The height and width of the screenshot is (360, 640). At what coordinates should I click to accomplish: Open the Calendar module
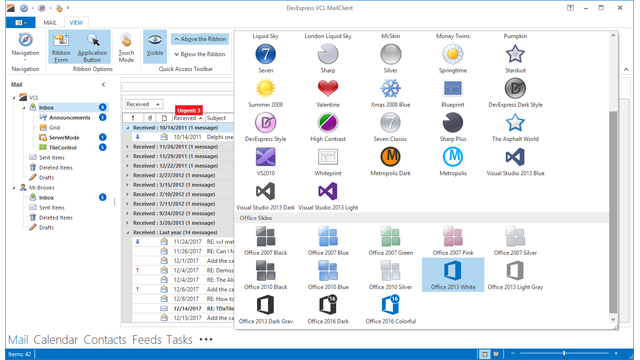(56, 340)
